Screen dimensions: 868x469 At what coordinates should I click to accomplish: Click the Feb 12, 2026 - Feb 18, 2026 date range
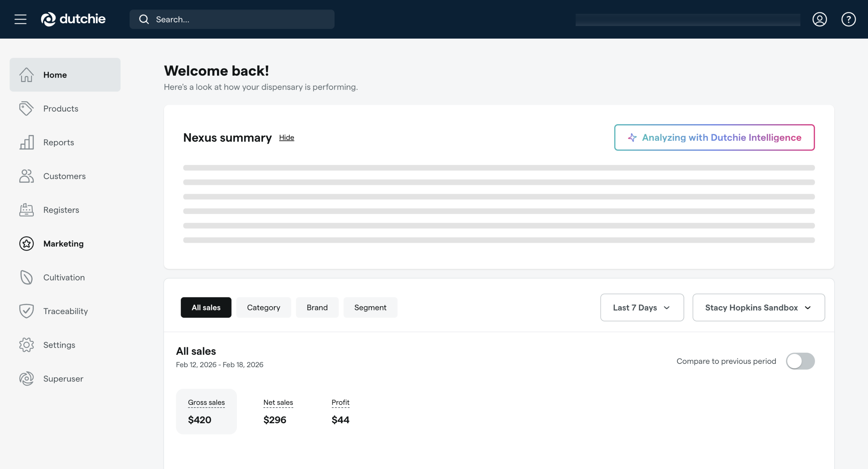(219, 365)
